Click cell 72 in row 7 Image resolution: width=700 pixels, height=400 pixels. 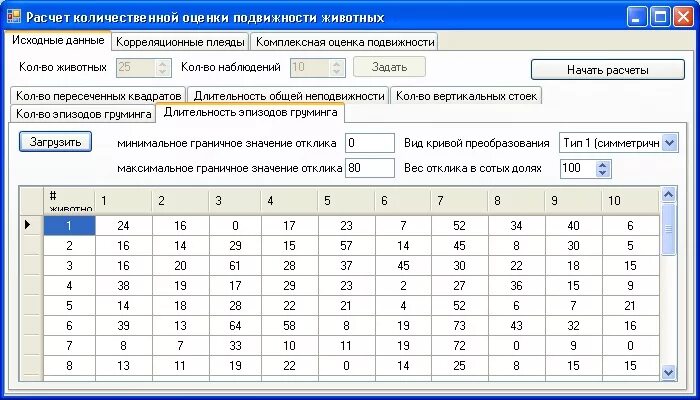coord(459,346)
